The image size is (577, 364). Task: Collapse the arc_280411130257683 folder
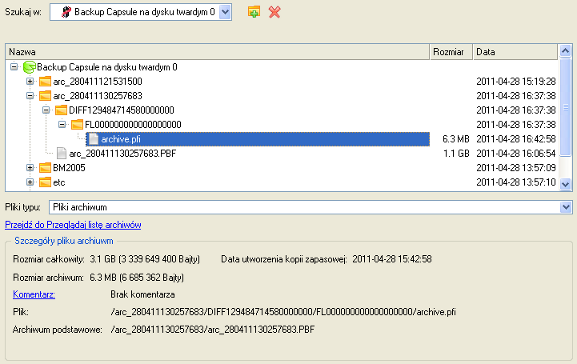click(x=30, y=96)
